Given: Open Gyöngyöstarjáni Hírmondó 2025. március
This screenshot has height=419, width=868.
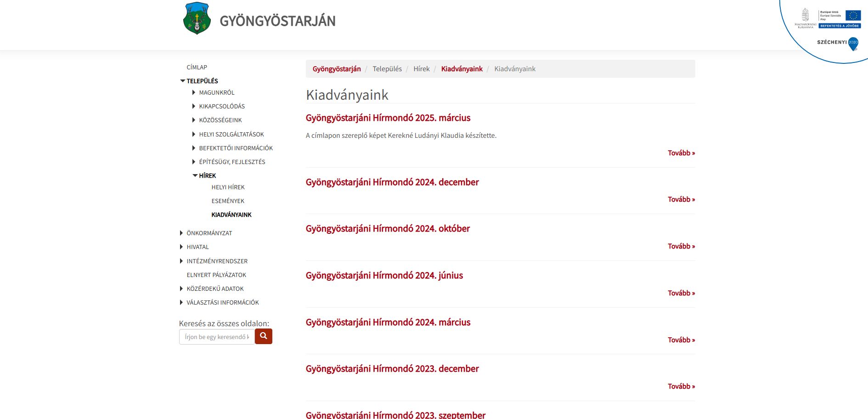Looking at the screenshot, I should [388, 118].
